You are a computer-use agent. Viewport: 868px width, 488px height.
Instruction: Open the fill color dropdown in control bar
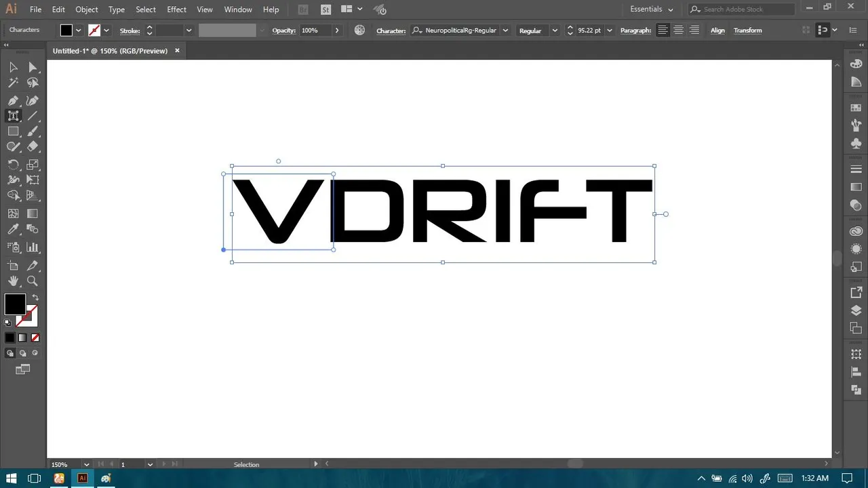point(79,30)
